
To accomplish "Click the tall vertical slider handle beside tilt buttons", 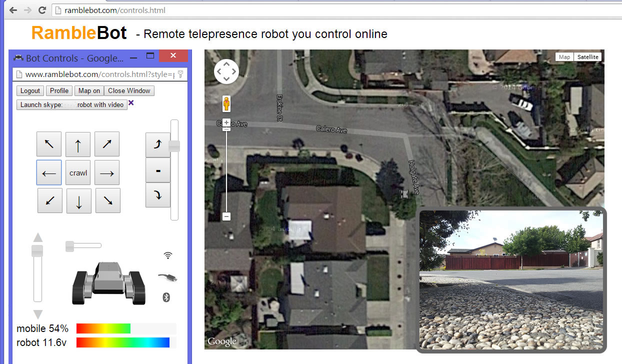I will pyautogui.click(x=174, y=146).
